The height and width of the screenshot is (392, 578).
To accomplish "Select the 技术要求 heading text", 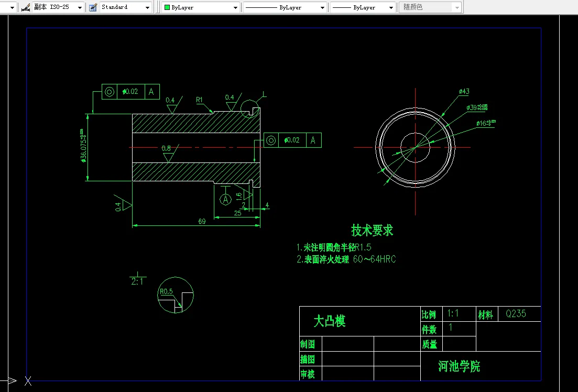I will 372,231.
